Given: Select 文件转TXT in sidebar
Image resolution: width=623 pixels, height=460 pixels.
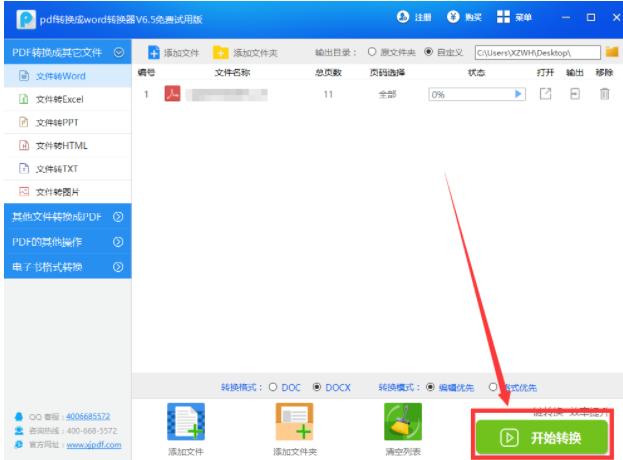Looking at the screenshot, I should pos(68,169).
